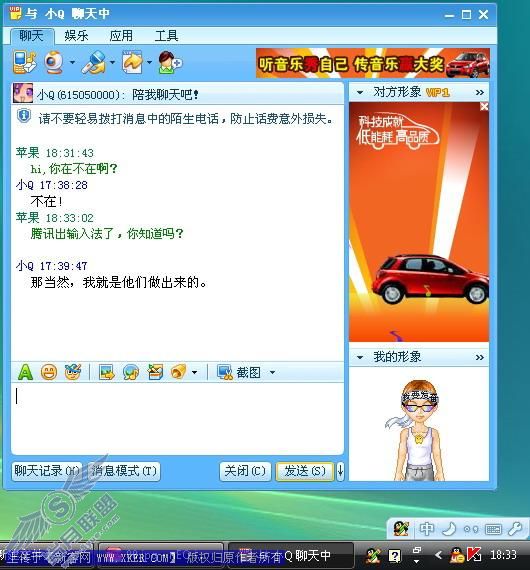
Task: Select the 小Q 聊天中 taskbar button
Action: point(291,555)
